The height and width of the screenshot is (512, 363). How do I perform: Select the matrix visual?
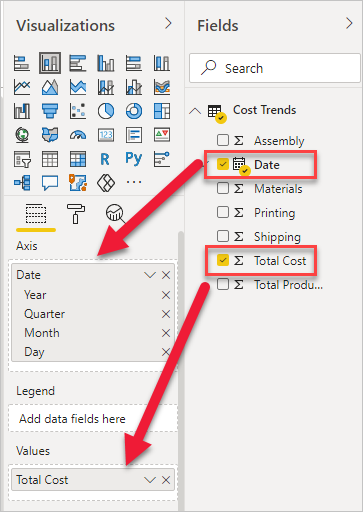point(78,159)
